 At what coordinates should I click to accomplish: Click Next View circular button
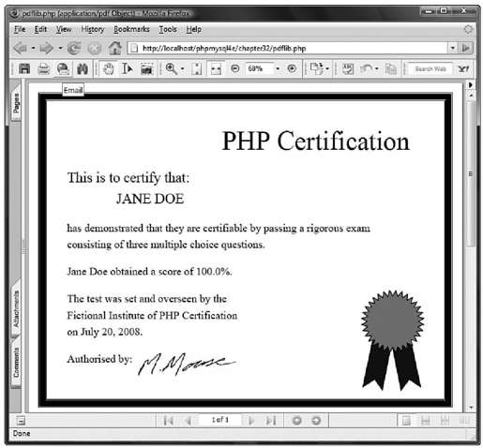(316, 421)
